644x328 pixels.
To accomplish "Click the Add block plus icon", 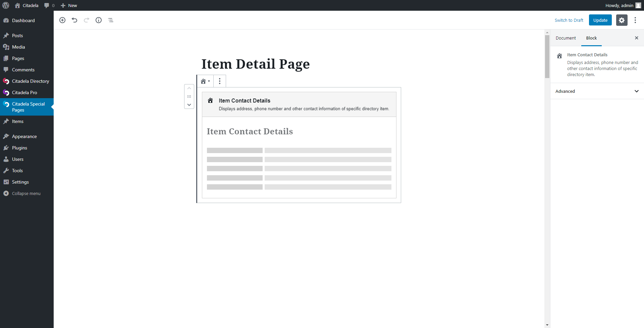I will (62, 20).
